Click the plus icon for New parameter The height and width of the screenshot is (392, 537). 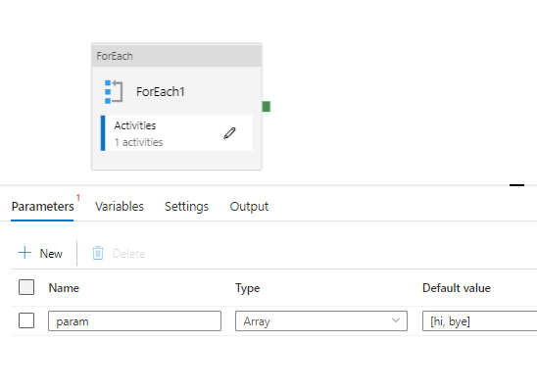point(24,253)
